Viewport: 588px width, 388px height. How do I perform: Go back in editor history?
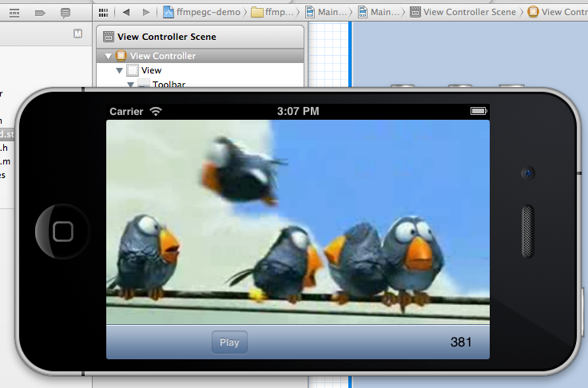click(126, 12)
